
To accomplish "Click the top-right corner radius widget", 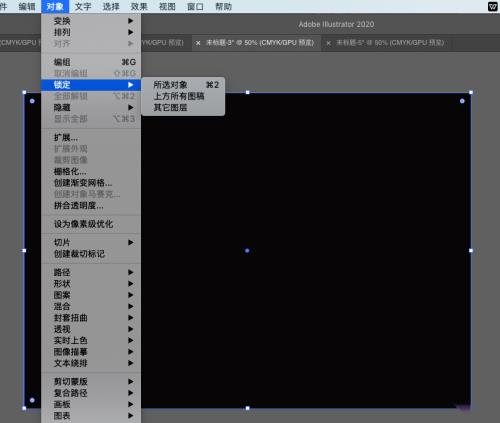I will coord(462,101).
